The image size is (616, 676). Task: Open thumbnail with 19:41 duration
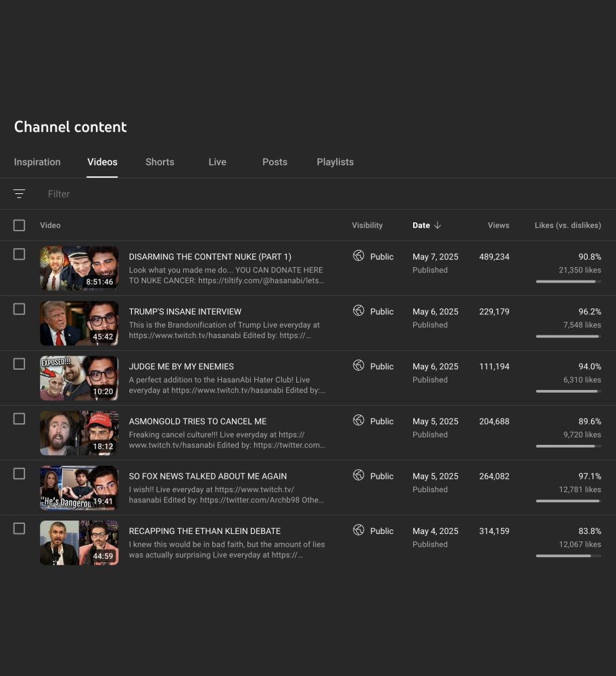79,487
